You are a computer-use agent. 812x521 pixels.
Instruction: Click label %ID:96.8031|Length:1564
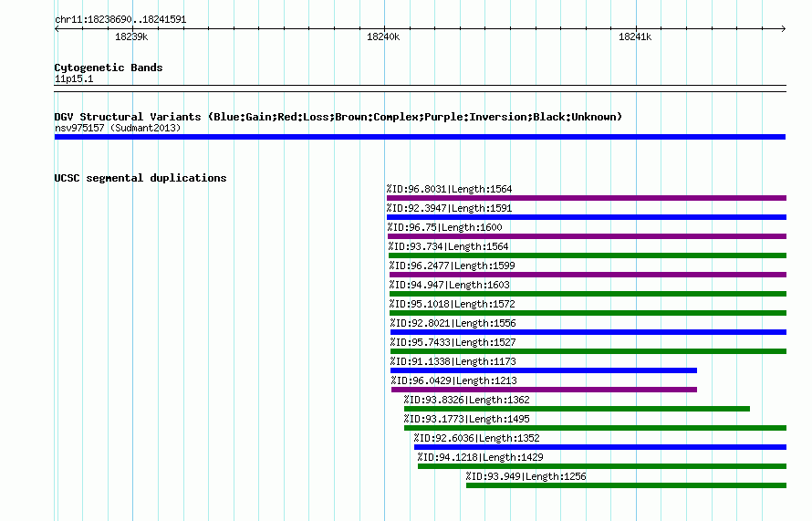click(x=449, y=189)
